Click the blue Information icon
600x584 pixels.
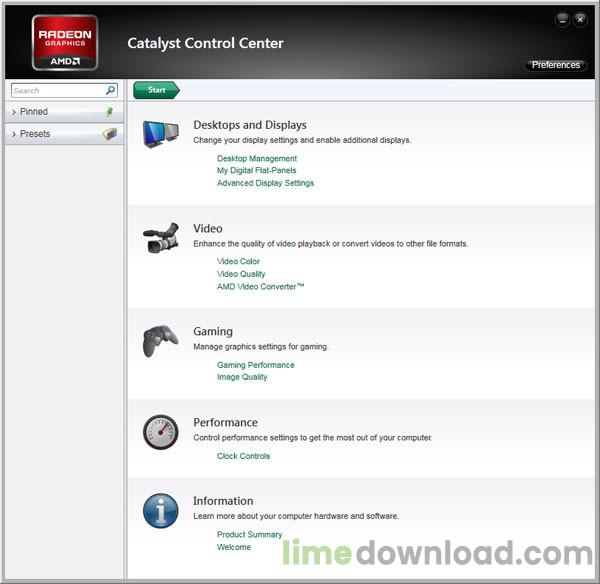pos(160,510)
